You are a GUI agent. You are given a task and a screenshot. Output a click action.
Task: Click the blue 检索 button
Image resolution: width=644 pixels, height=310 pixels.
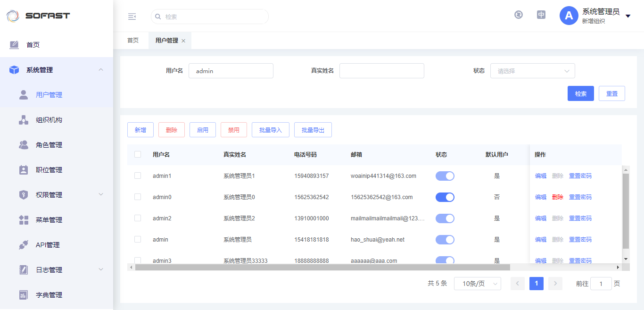pyautogui.click(x=580, y=93)
